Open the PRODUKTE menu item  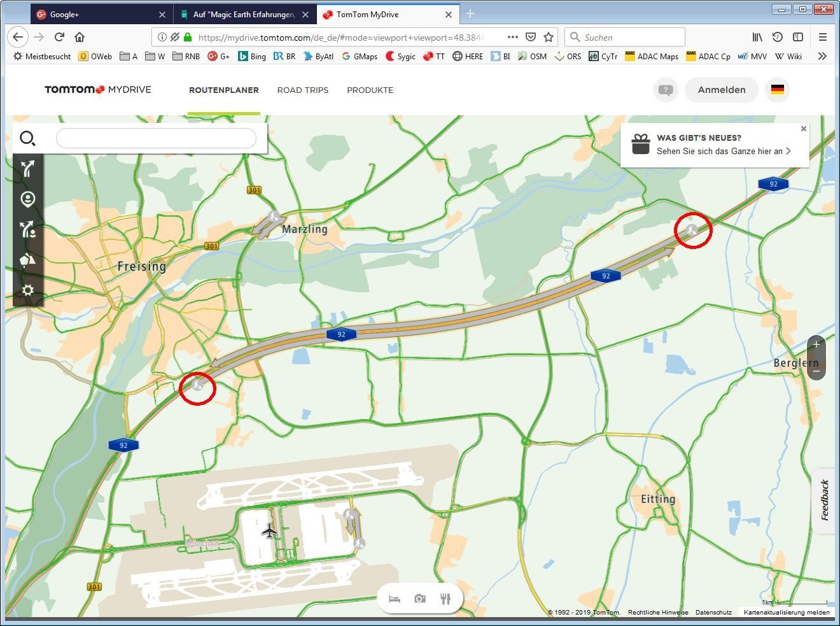pos(370,90)
